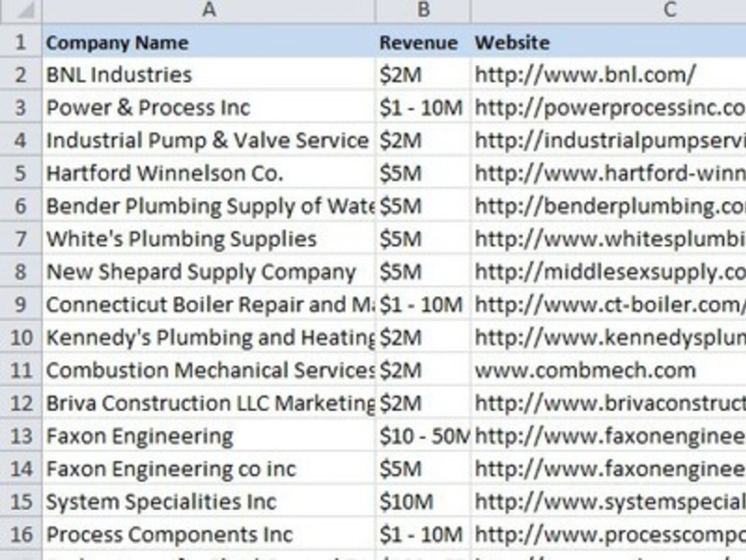Click White's Plumbing revenue $5M cell

click(x=423, y=239)
